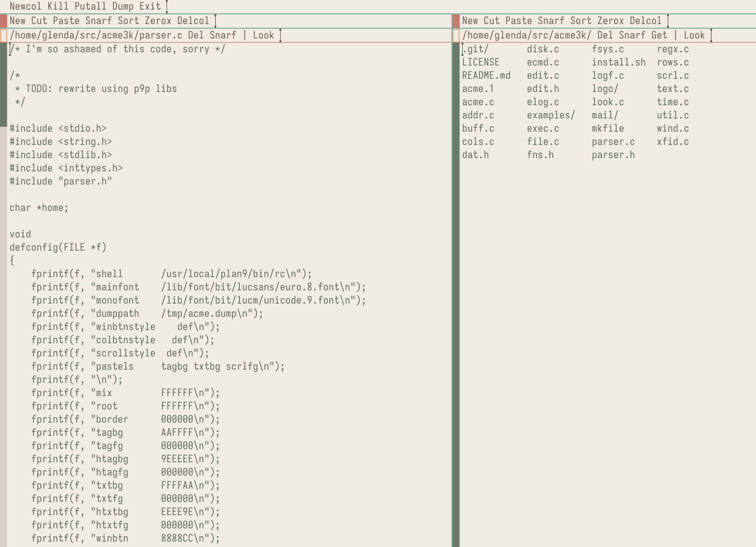The width and height of the screenshot is (756, 547).
Task: Click Zerox in the directory column tag
Action: click(x=611, y=21)
